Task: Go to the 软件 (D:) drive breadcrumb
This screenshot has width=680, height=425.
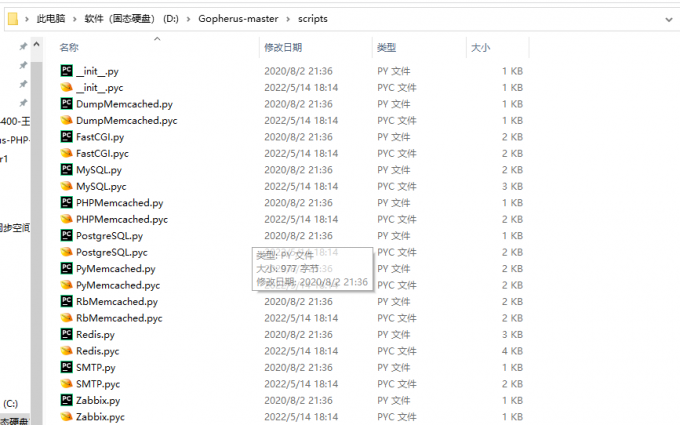Action: tap(131, 19)
